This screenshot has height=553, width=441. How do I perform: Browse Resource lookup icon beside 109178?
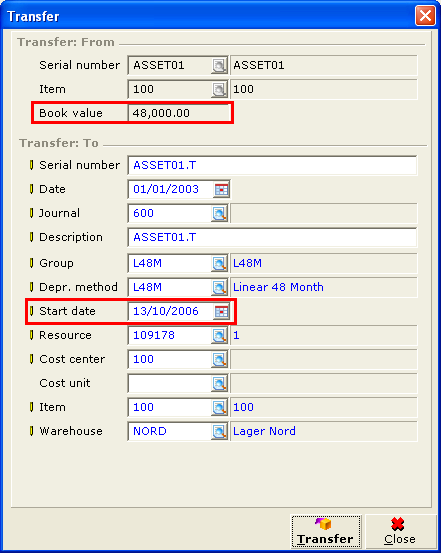(x=219, y=336)
